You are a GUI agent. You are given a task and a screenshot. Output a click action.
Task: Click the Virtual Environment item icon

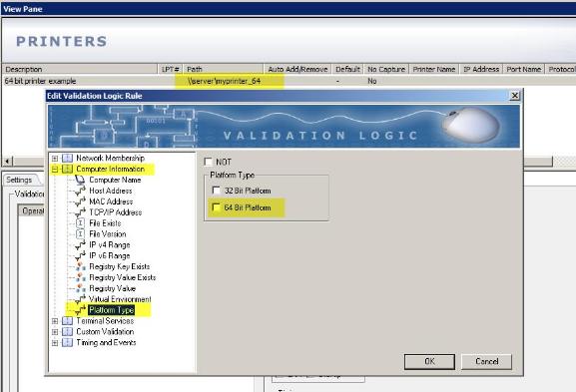click(80, 299)
